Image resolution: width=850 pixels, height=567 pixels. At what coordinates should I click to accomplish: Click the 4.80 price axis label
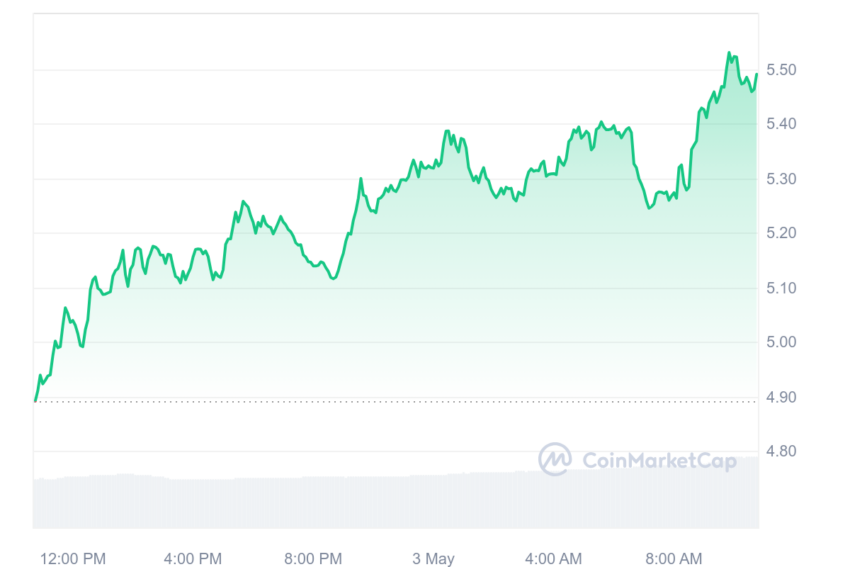click(781, 451)
